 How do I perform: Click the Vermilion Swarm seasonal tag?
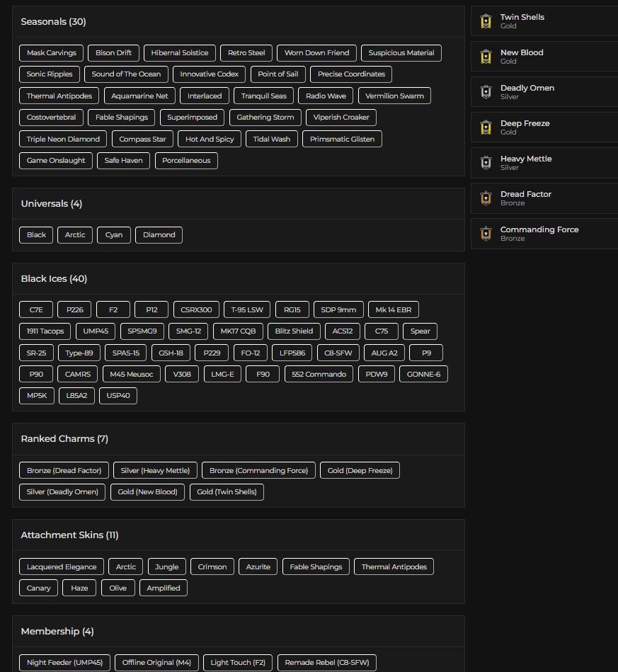394,96
